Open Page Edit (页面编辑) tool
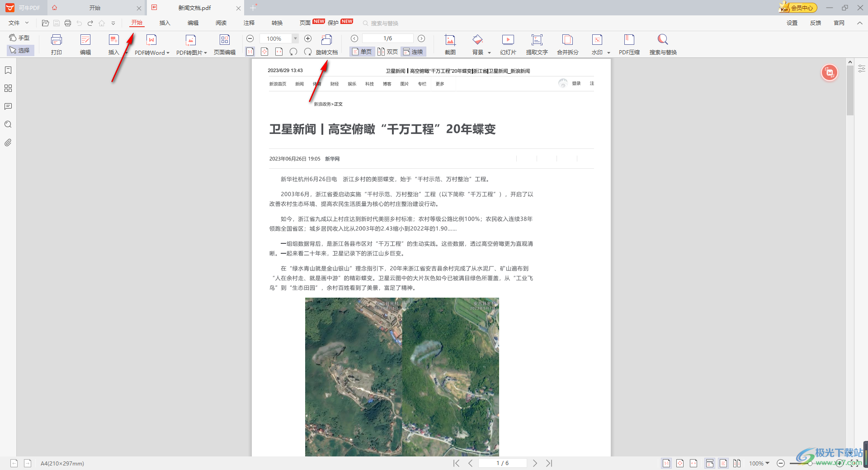868x470 pixels. [225, 45]
